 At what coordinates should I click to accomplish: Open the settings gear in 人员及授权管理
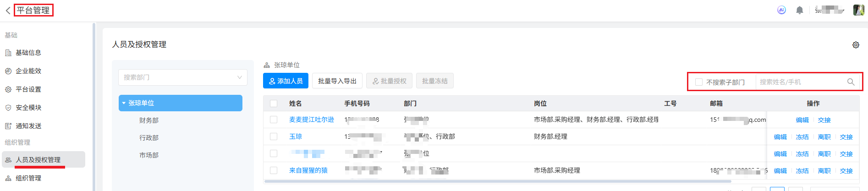point(855,45)
